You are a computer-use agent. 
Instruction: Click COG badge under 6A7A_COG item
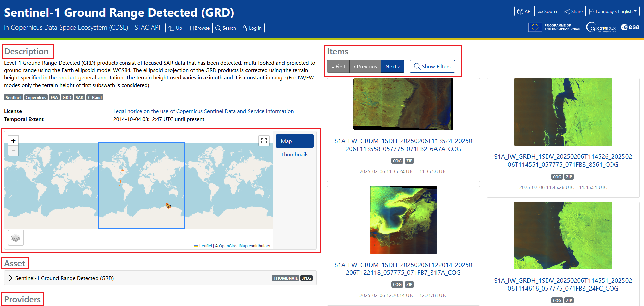point(397,161)
